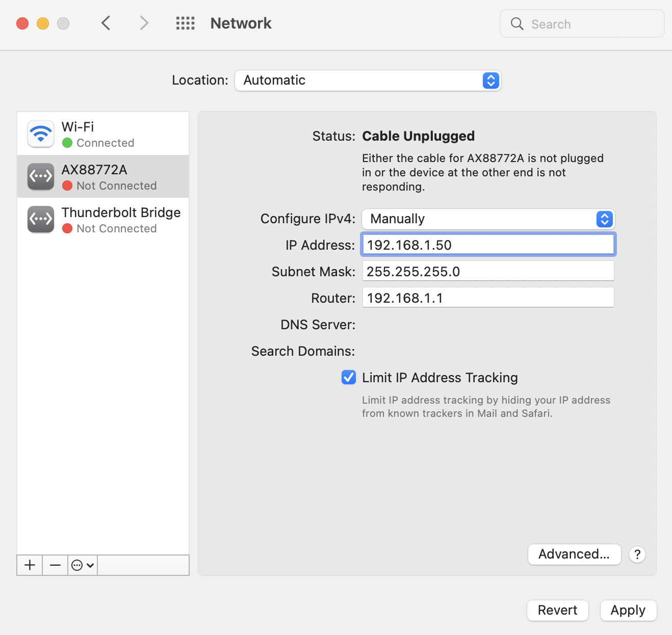Click the Configure IPv4 label

pos(308,219)
